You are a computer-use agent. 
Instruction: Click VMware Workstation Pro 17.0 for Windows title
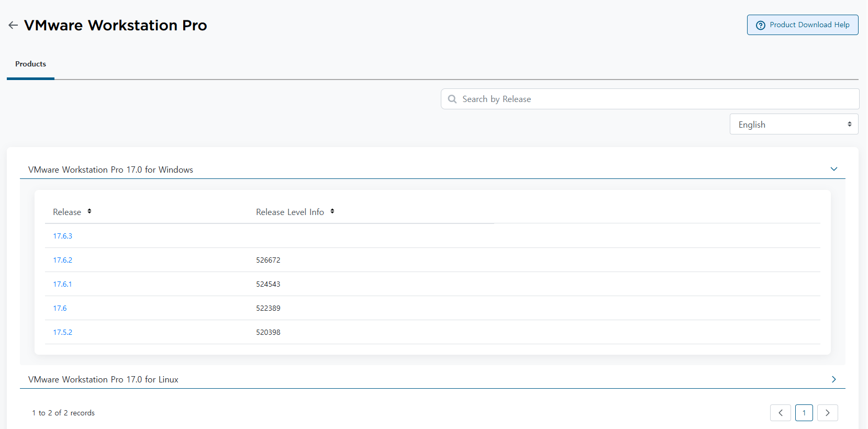(x=110, y=170)
